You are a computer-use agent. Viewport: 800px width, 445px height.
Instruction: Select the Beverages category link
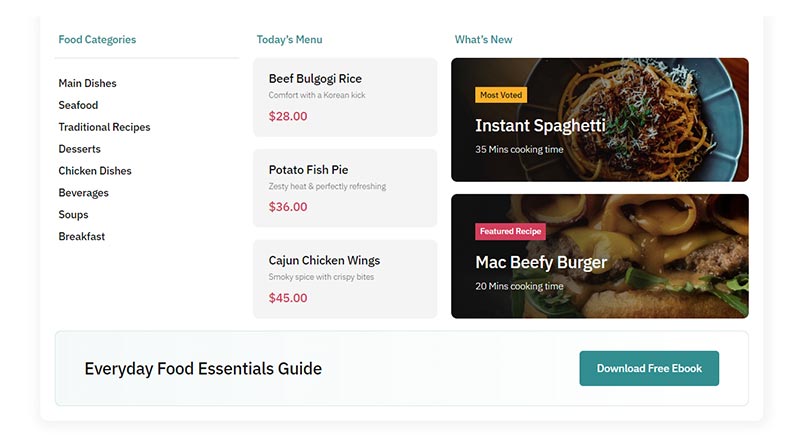[x=83, y=193]
